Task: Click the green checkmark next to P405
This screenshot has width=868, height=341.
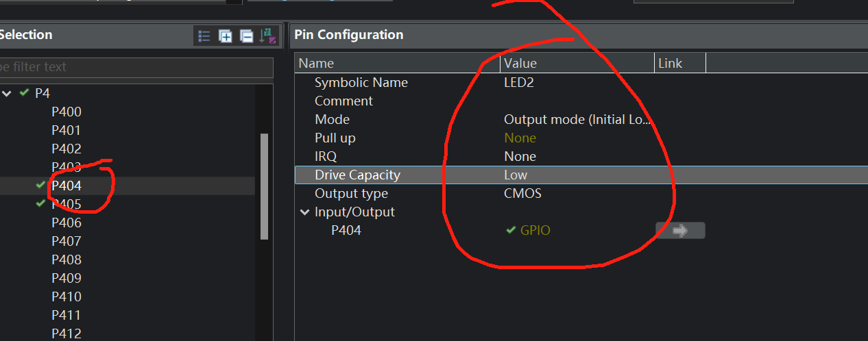Action: [x=40, y=203]
